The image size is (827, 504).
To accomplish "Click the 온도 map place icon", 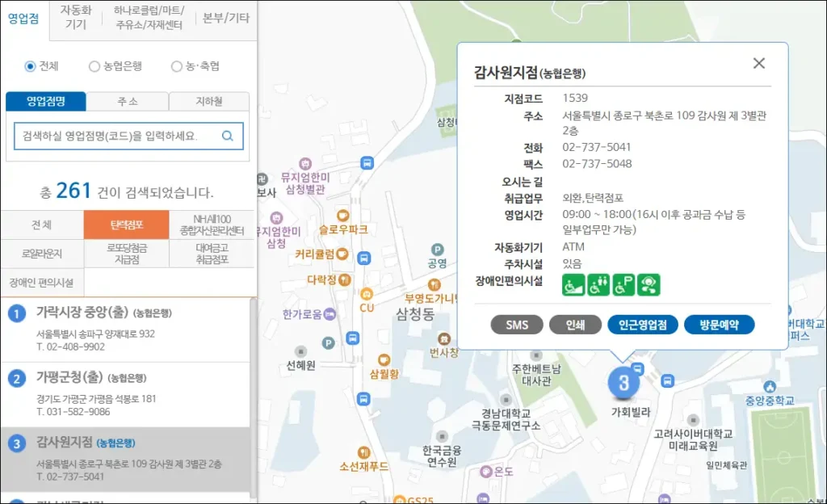I will (485, 472).
